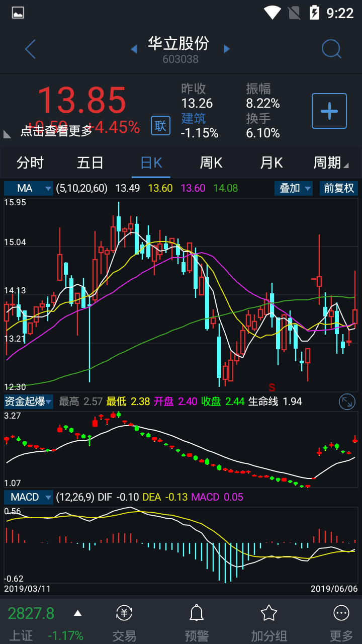This screenshot has height=644, width=362.
Task: Tap the 上证 index 2827.8 value
Action: coord(31,613)
